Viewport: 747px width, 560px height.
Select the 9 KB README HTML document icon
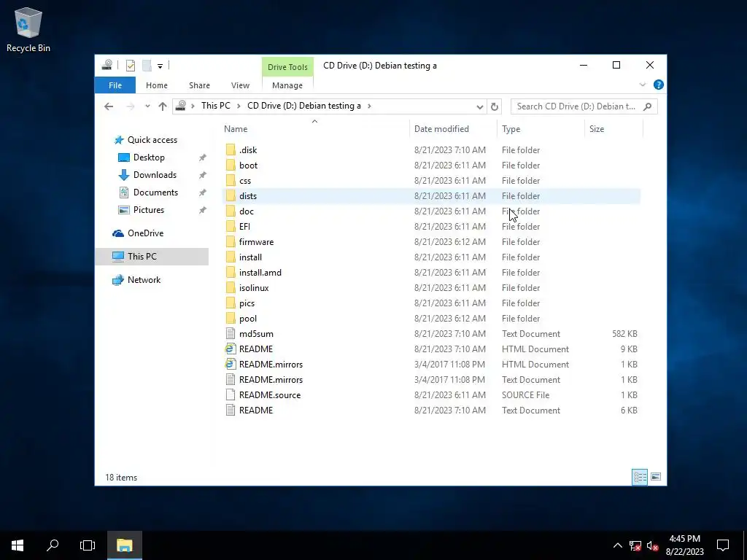[231, 349]
